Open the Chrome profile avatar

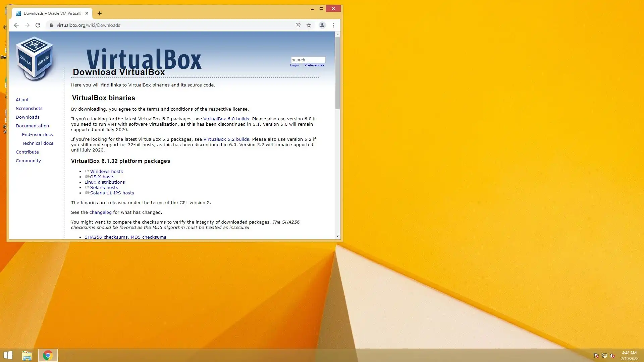pyautogui.click(x=322, y=25)
